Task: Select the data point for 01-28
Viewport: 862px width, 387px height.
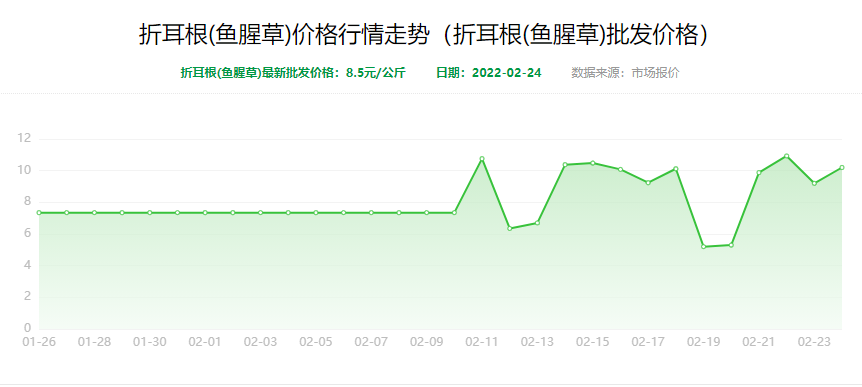Action: tap(94, 212)
